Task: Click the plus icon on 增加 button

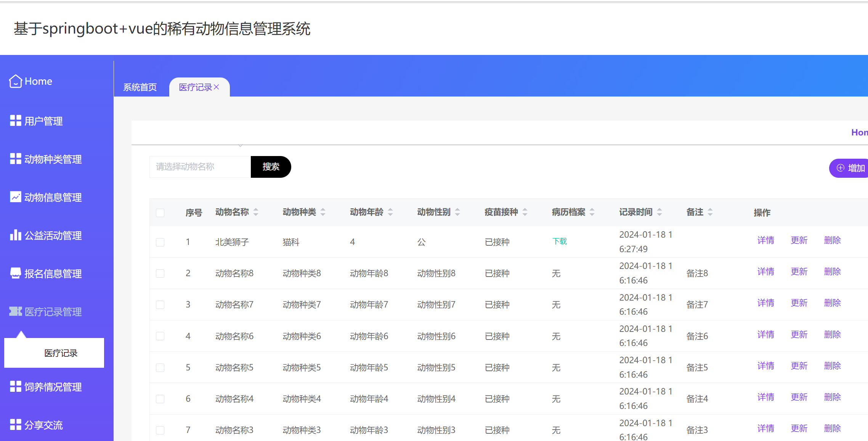Action: click(841, 168)
